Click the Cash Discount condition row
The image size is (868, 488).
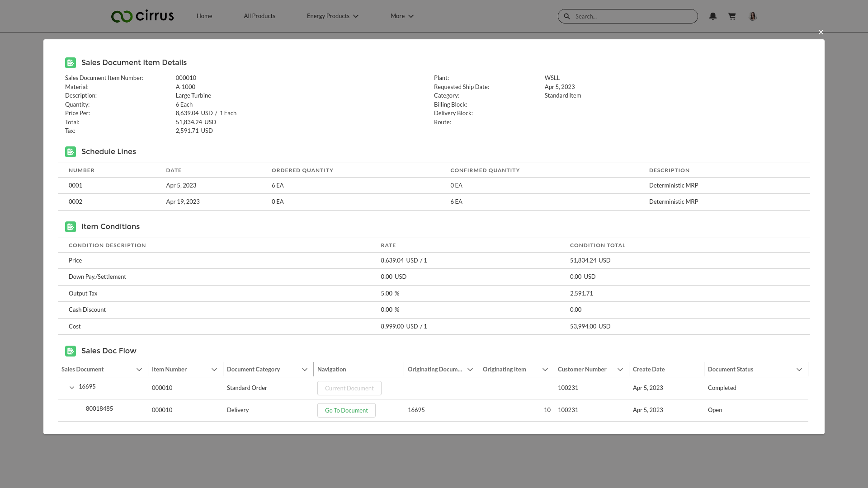click(434, 310)
